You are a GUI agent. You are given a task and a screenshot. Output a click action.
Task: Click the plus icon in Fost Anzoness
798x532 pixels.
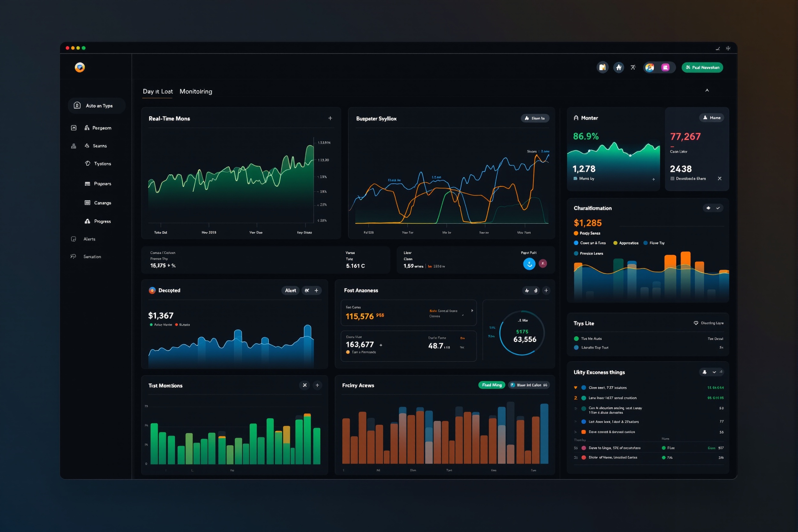click(x=546, y=290)
